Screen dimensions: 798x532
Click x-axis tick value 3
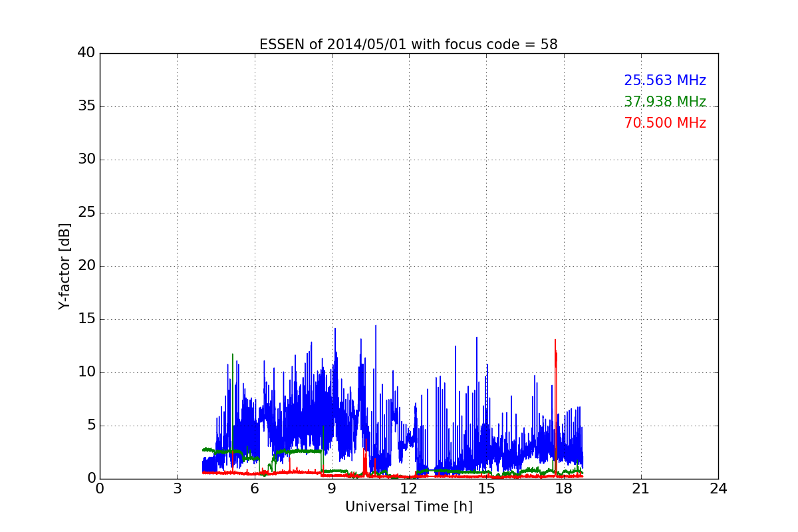pyautogui.click(x=177, y=489)
